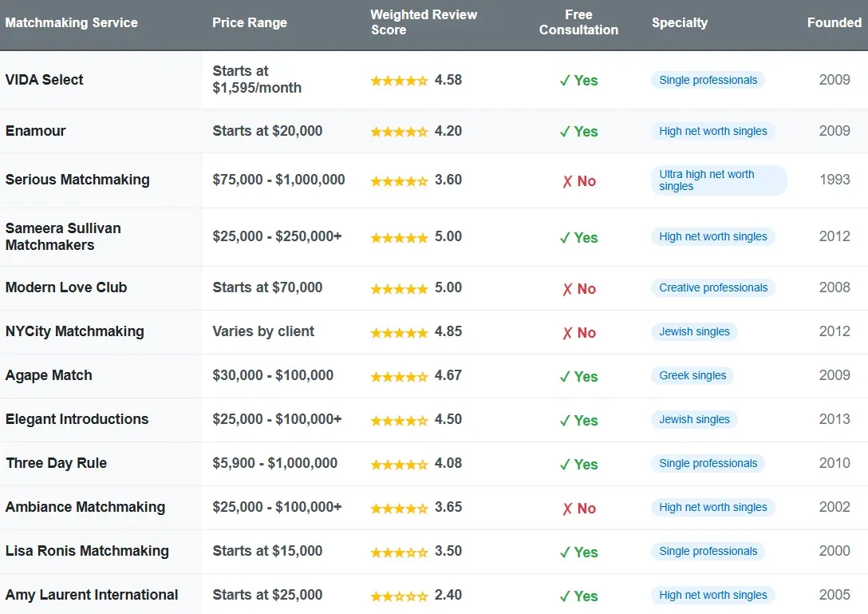This screenshot has width=868, height=614.
Task: Click the star rating for Lisa Ronis Matchmaking
Action: point(399,552)
